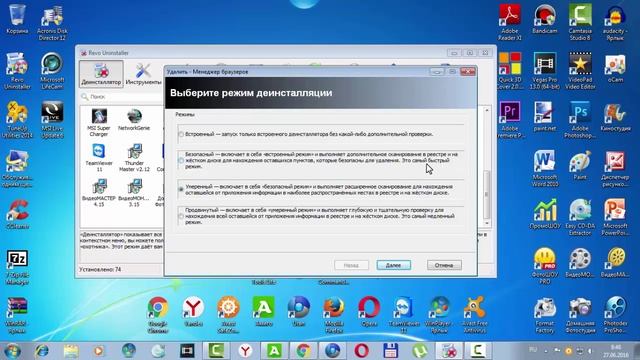Open Yandex browser desktop shortcut
Image resolution: width=640 pixels, height=360 pixels.
click(193, 312)
